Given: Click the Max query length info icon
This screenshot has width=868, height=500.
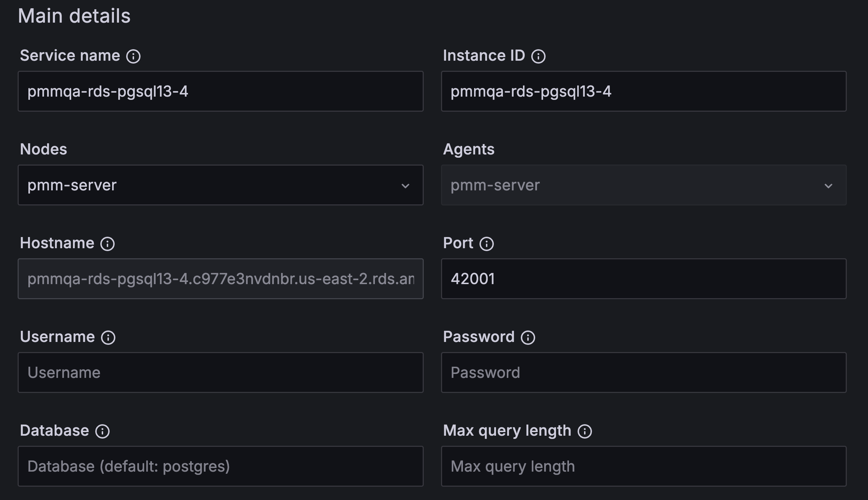Looking at the screenshot, I should pyautogui.click(x=585, y=431).
